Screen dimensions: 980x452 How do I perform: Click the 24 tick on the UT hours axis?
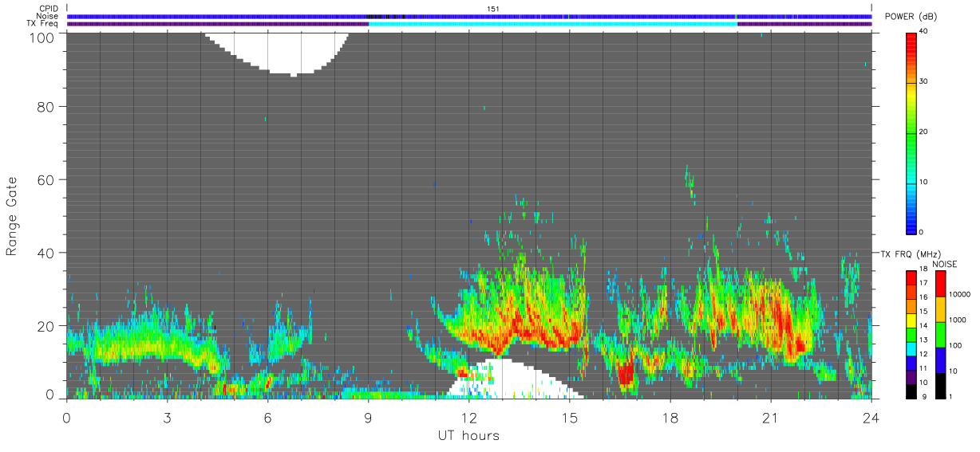871,417
